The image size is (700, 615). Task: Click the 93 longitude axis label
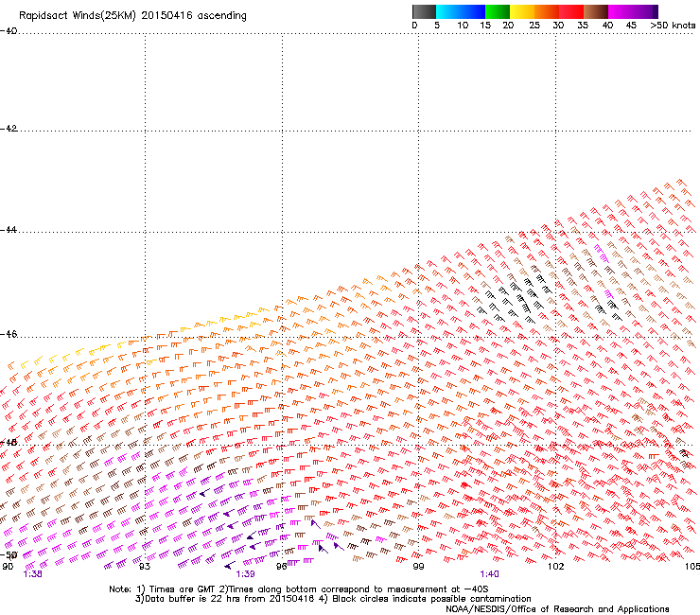click(x=145, y=567)
